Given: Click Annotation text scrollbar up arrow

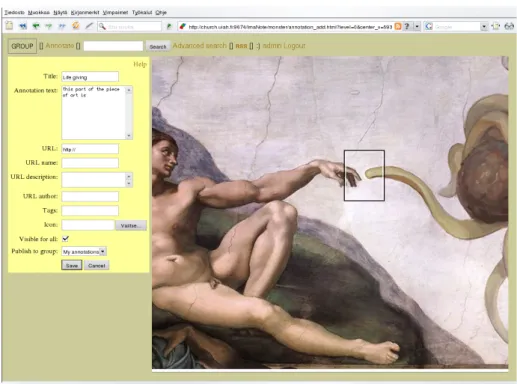Looking at the screenshot, I should point(129,90).
